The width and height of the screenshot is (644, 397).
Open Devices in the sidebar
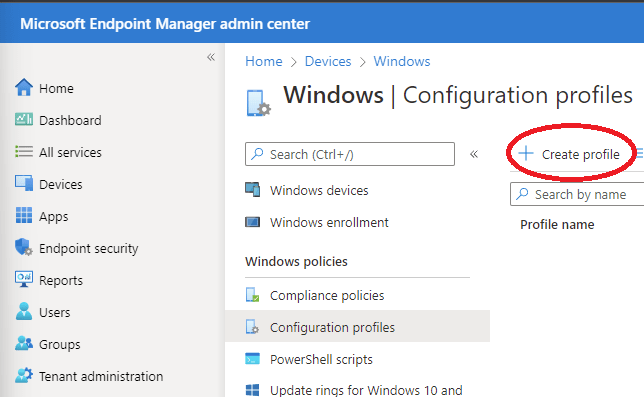tap(61, 184)
